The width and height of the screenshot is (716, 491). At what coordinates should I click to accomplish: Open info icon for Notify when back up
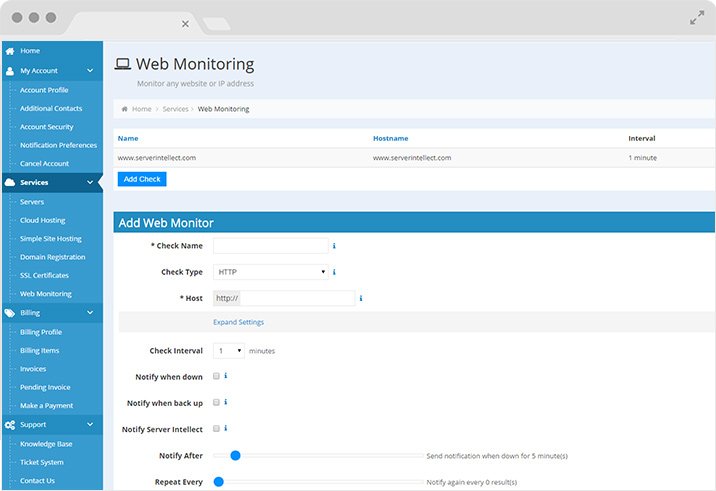pos(226,402)
